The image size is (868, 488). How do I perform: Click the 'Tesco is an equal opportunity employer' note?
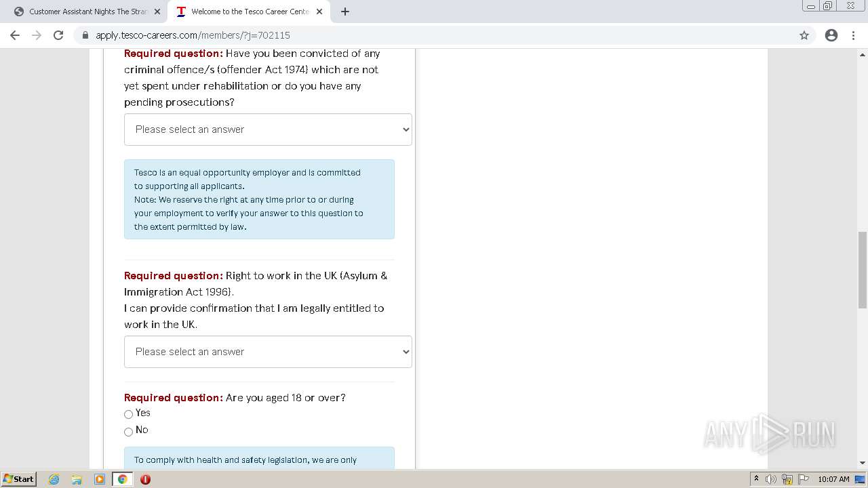259,199
